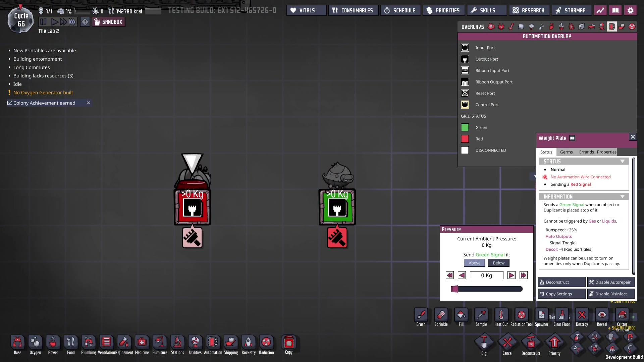This screenshot has width=644, height=362.
Task: Select the Heat Gun tool
Action: (501, 315)
